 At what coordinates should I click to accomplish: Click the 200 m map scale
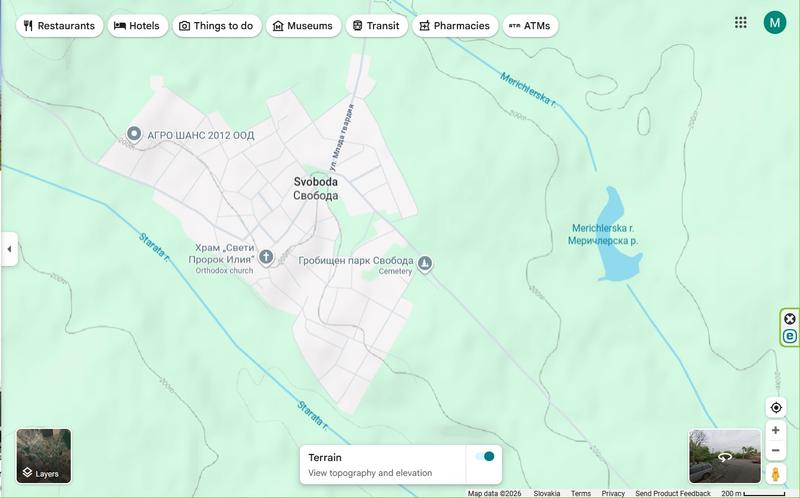[753, 493]
